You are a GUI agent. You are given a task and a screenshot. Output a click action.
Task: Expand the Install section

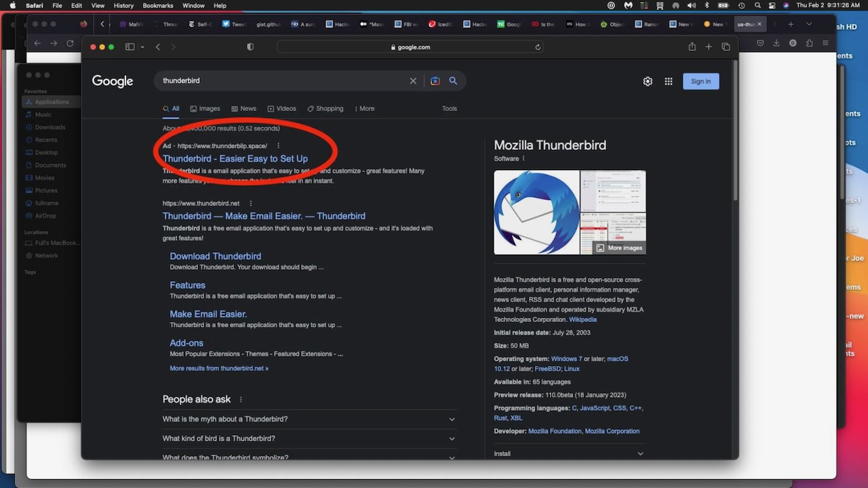pos(570,453)
